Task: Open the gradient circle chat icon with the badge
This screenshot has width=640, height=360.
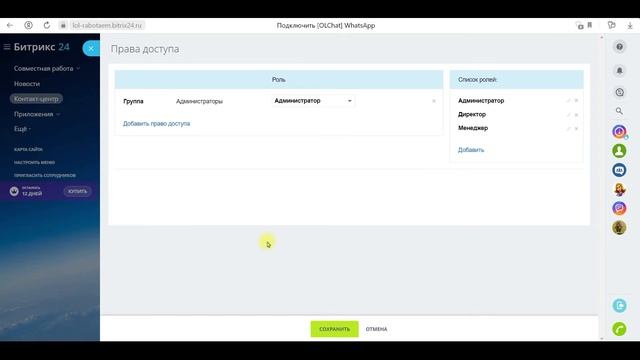Action: pyautogui.click(x=620, y=132)
